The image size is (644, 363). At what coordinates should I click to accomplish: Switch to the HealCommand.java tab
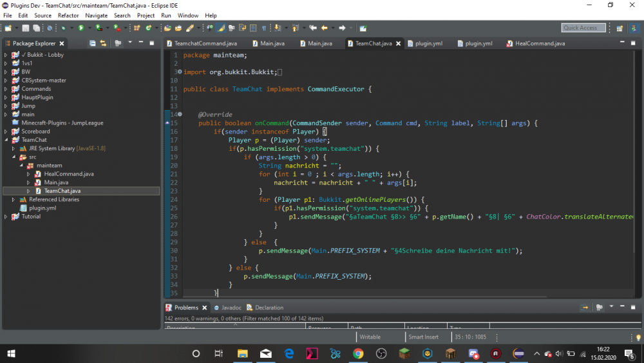click(x=536, y=43)
